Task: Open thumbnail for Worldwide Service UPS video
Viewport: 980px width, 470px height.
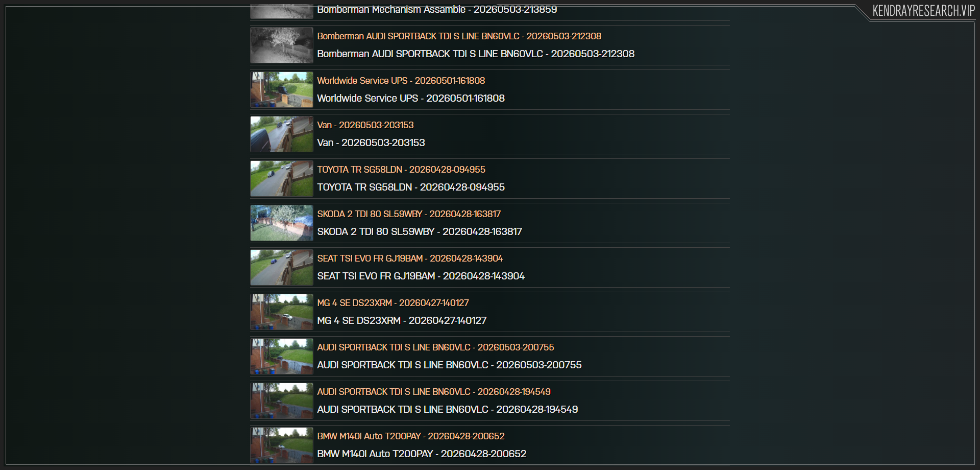Action: (282, 90)
